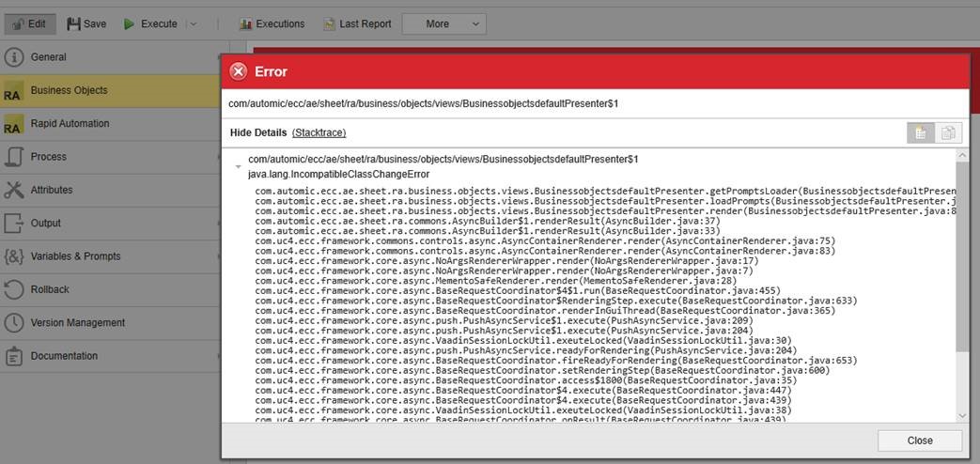Execute the job with Execute button
Image resolution: width=980 pixels, height=464 pixels.
150,23
